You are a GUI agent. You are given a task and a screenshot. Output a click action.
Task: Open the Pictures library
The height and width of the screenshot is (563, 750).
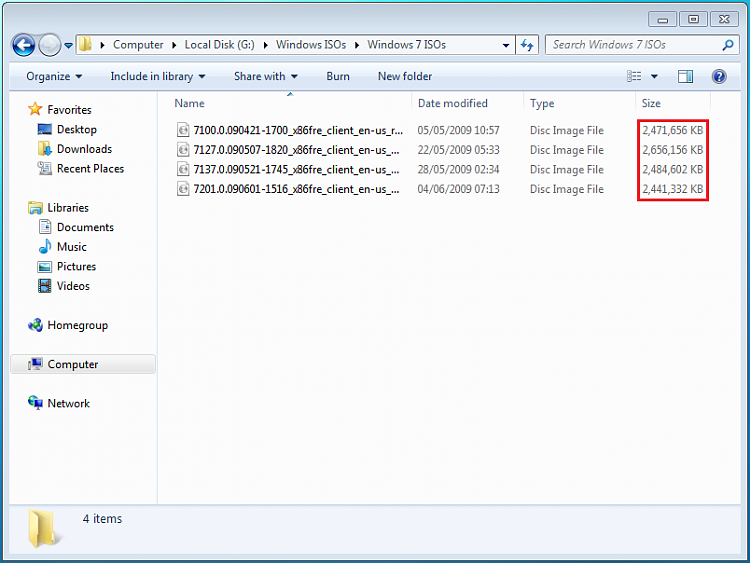(x=76, y=266)
